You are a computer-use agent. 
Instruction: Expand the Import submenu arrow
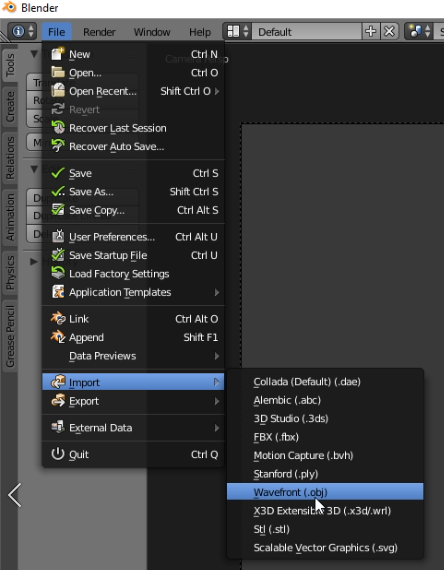pos(217,382)
